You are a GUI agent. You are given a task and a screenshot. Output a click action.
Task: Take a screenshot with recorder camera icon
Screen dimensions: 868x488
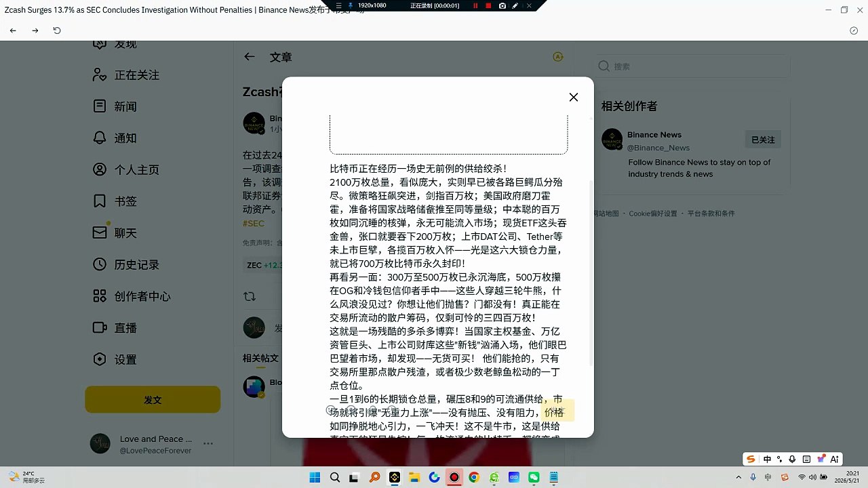[502, 5]
